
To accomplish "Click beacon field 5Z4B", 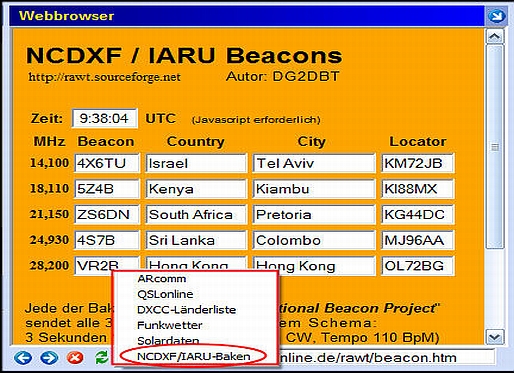I will (x=107, y=189).
